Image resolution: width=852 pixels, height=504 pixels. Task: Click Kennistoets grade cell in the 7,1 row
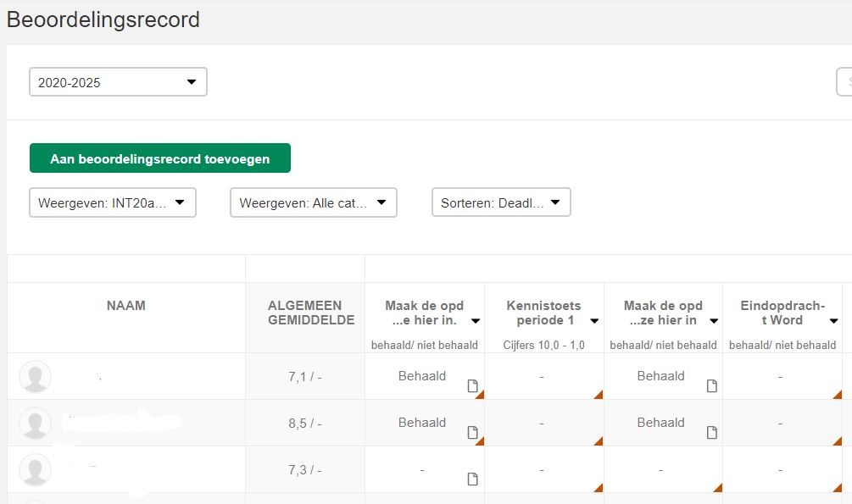point(544,376)
